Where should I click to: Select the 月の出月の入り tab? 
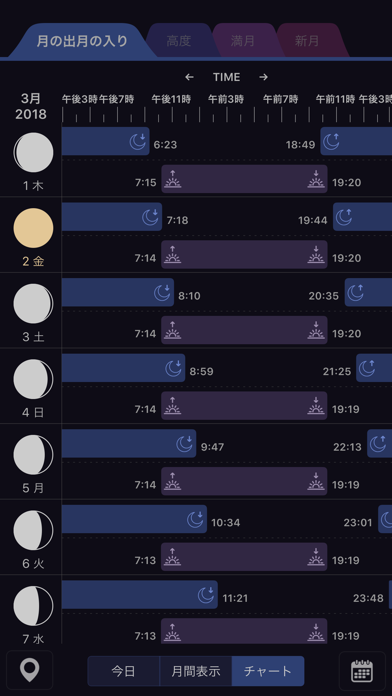(82, 41)
